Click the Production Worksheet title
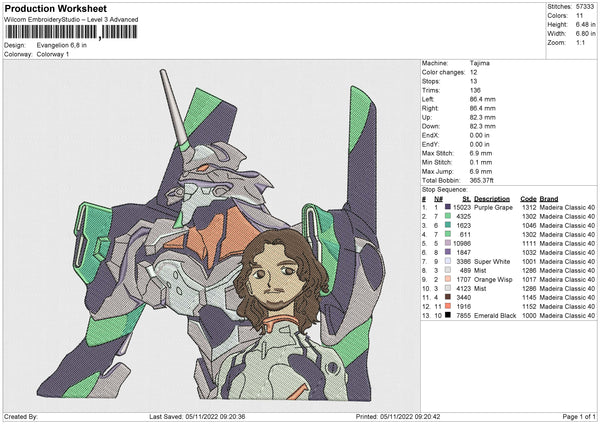Viewport: 600px width, 424px height. click(x=56, y=8)
